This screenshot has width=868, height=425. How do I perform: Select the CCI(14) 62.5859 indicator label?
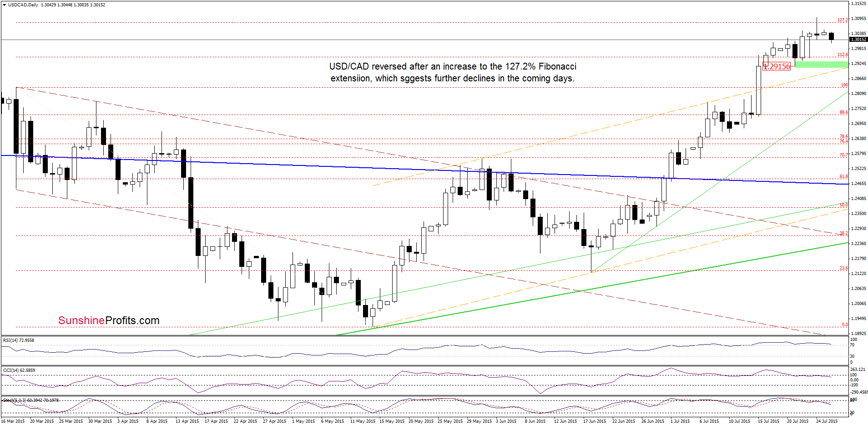coord(19,370)
